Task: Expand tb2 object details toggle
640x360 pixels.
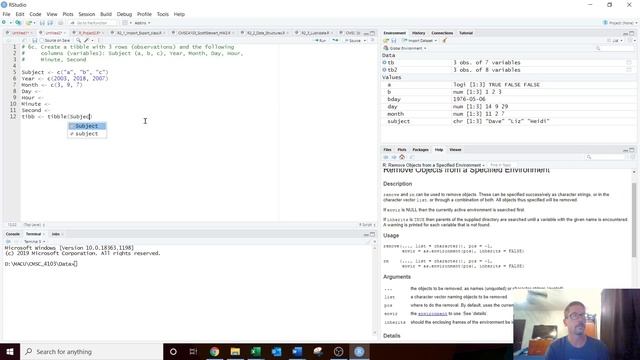Action: [x=384, y=70]
